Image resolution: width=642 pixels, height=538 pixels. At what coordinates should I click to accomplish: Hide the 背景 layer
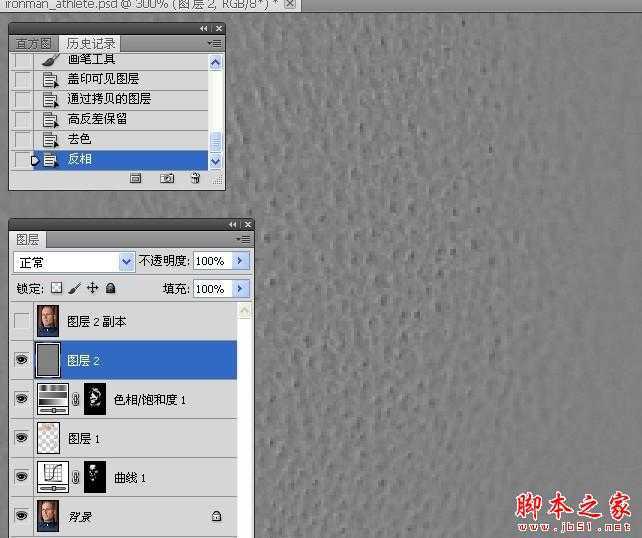tap(21, 515)
